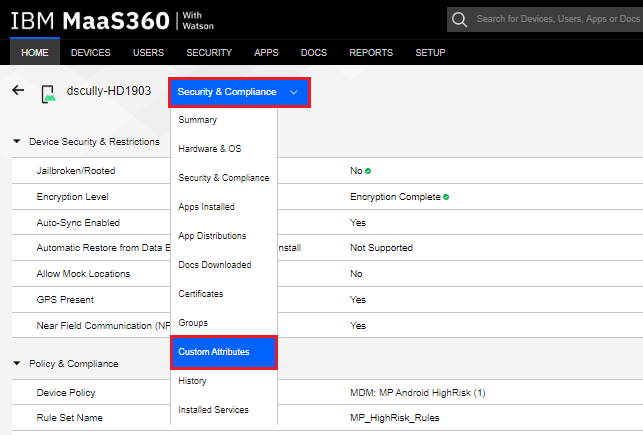Open the SECURITY menu
The width and height of the screenshot is (643, 435).
[x=209, y=52]
